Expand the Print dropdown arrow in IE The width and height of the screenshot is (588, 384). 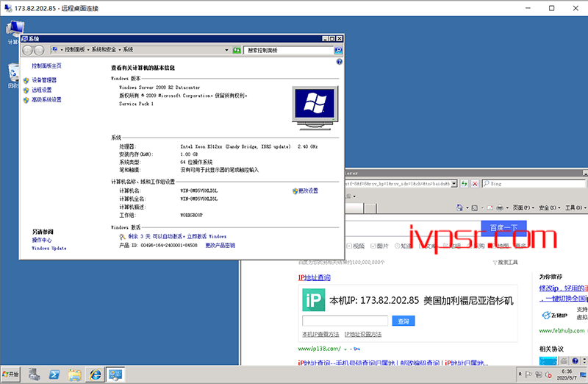click(507, 207)
